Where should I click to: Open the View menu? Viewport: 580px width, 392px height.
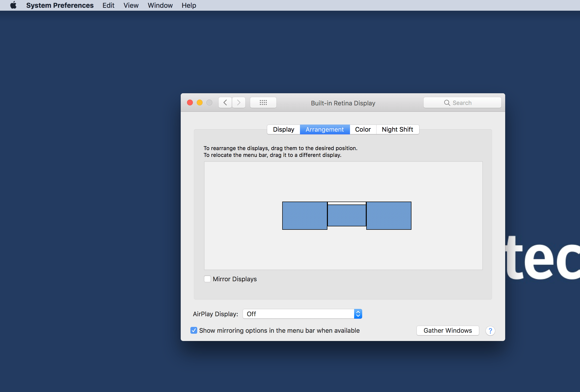point(131,5)
